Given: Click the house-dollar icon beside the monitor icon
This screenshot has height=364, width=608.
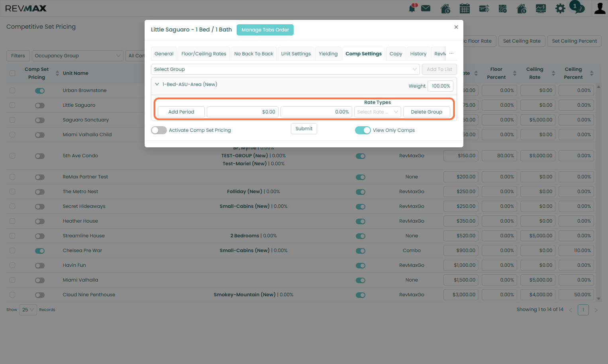Looking at the screenshot, I should pyautogui.click(x=522, y=8).
